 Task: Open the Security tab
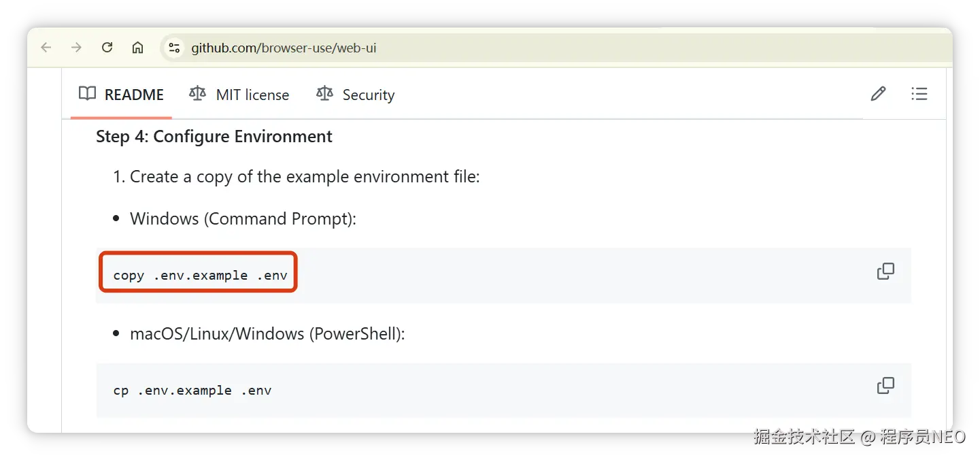[x=368, y=95]
